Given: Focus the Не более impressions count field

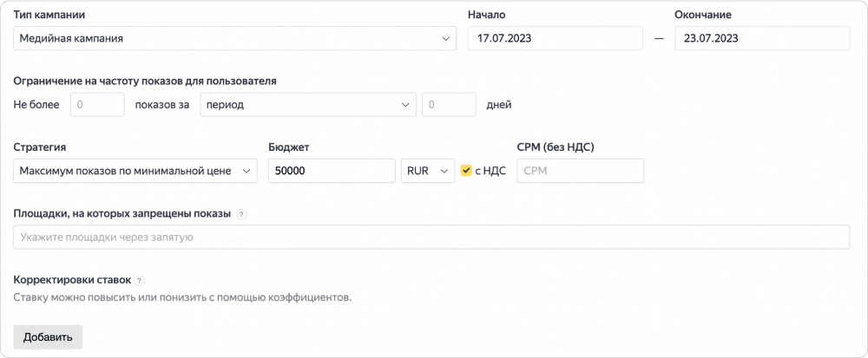Looking at the screenshot, I should point(97,105).
